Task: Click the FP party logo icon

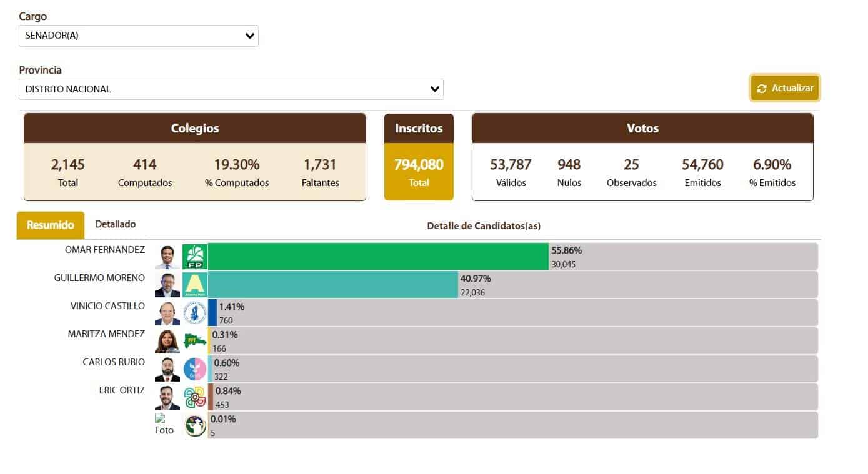Action: 194,257
